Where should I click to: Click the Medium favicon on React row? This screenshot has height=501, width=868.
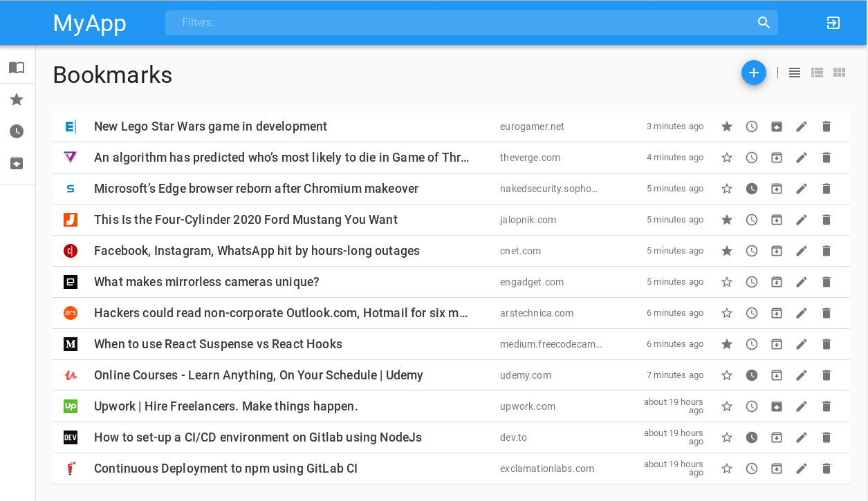[71, 344]
